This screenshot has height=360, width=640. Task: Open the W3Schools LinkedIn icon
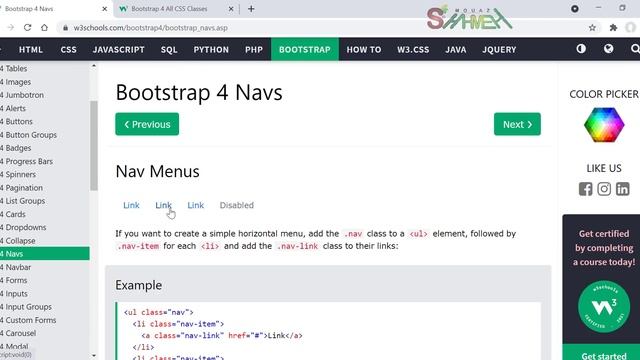tap(622, 189)
